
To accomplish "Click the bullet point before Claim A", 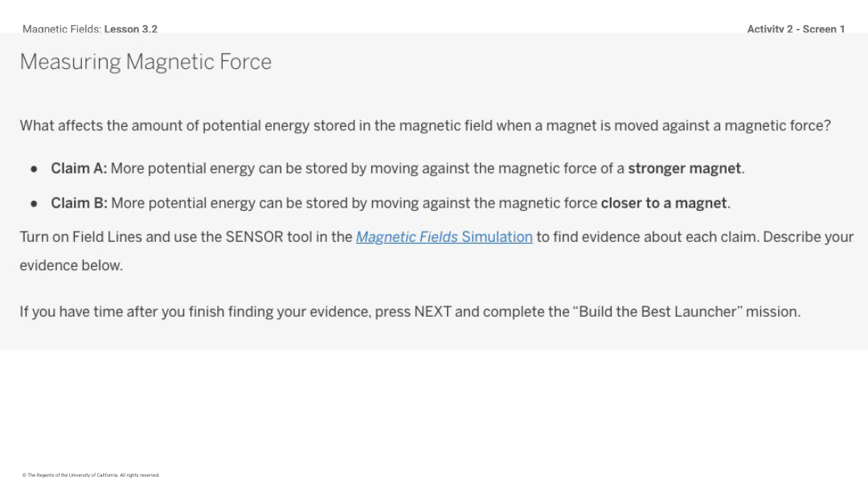I will coord(34,169).
